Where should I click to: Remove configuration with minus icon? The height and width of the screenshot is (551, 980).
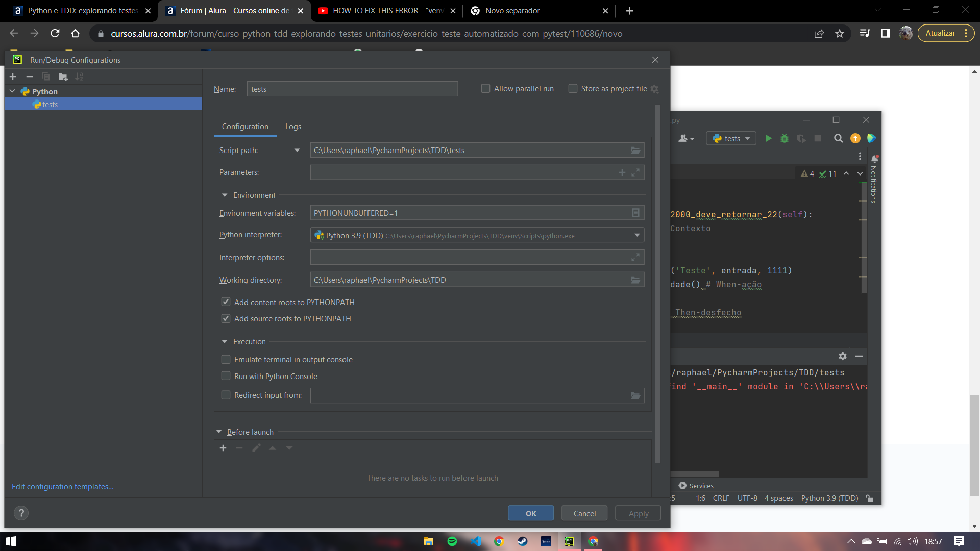point(30,77)
